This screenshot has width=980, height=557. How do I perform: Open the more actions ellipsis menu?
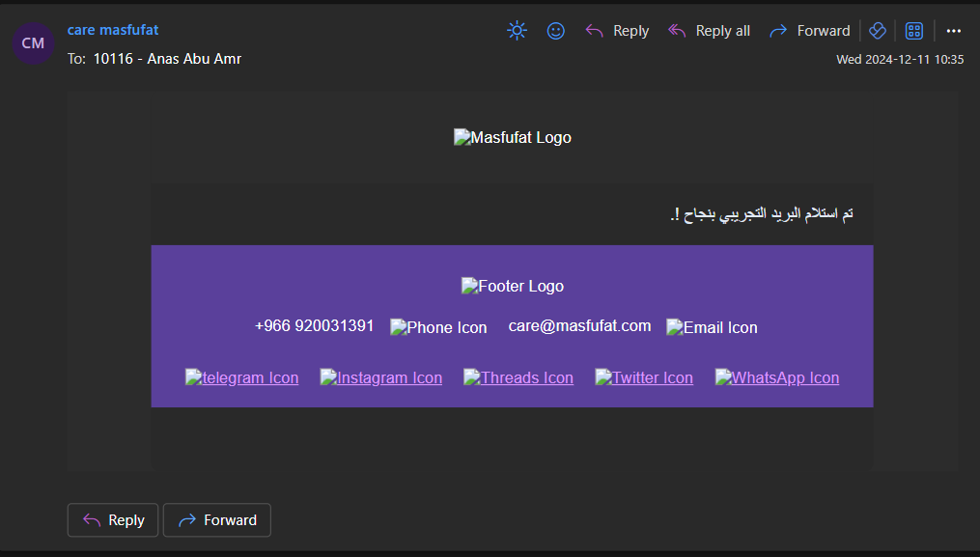[953, 31]
